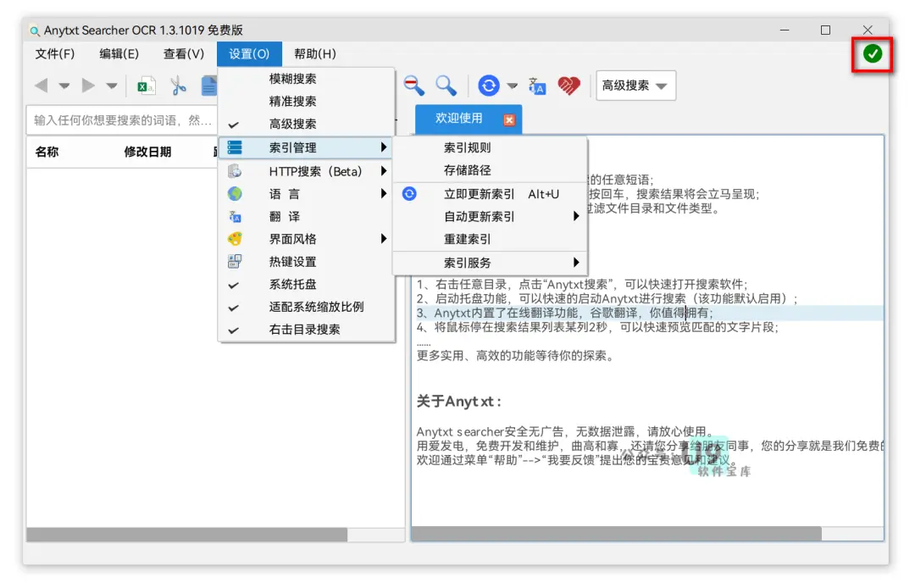This screenshot has width=915, height=588.
Task: Click the Excel export toolbar icon
Action: tap(146, 86)
